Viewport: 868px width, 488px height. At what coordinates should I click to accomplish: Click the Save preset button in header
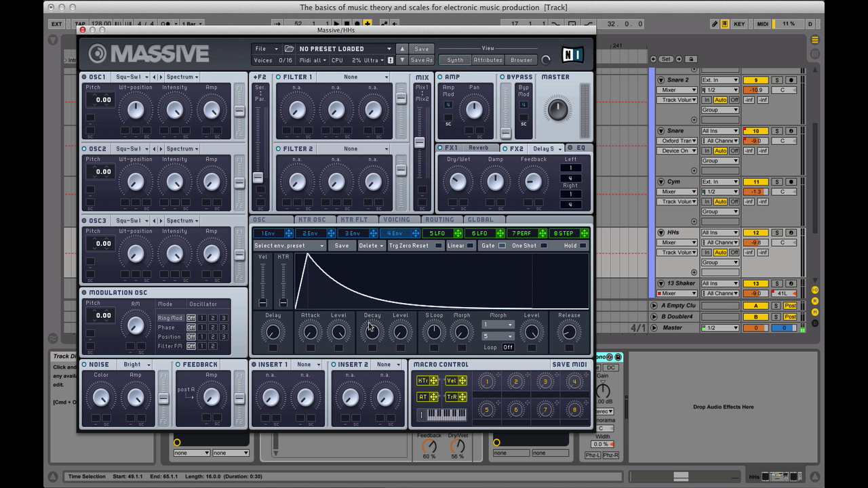point(422,49)
